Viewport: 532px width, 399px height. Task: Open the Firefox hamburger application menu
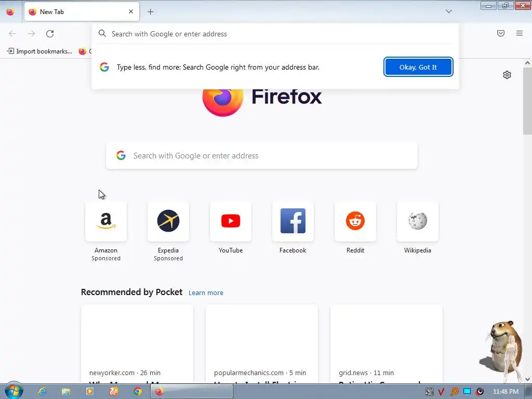520,33
